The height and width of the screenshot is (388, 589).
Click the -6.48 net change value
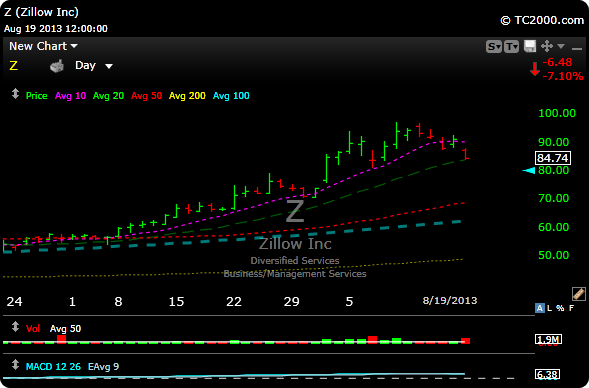coord(557,62)
